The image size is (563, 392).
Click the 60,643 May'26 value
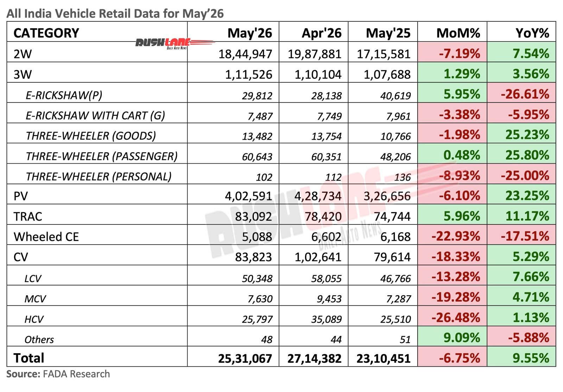[x=257, y=156]
